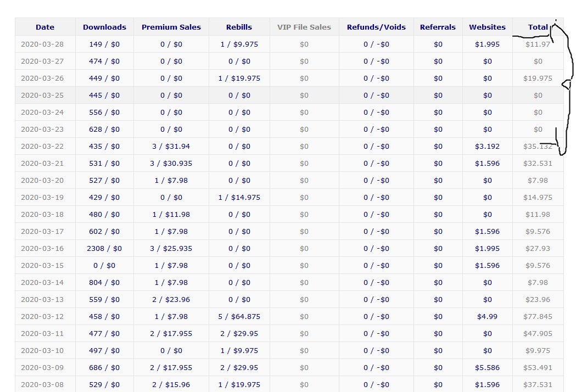Select the date 2020-03-17
This screenshot has width=576, height=392.
click(x=42, y=232)
